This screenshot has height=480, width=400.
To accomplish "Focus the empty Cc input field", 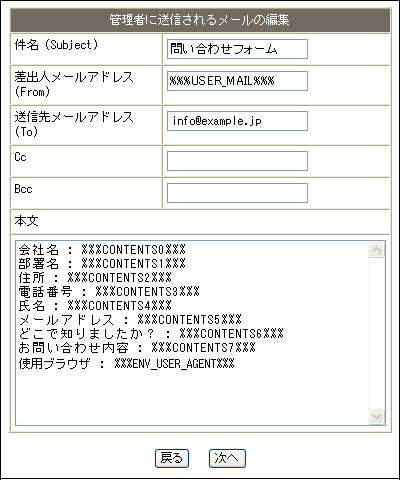I will tap(237, 161).
